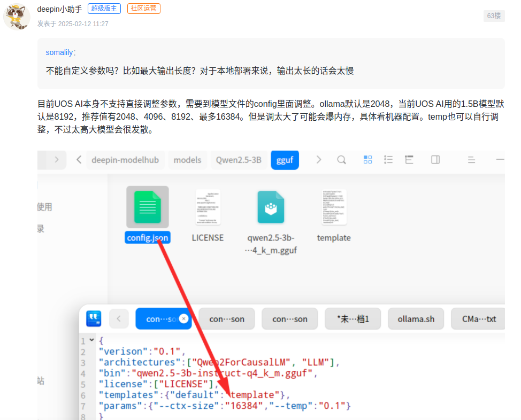Select the qwen2.5-3b gguf model file icon
The height and width of the screenshot is (420, 521).
[271, 207]
